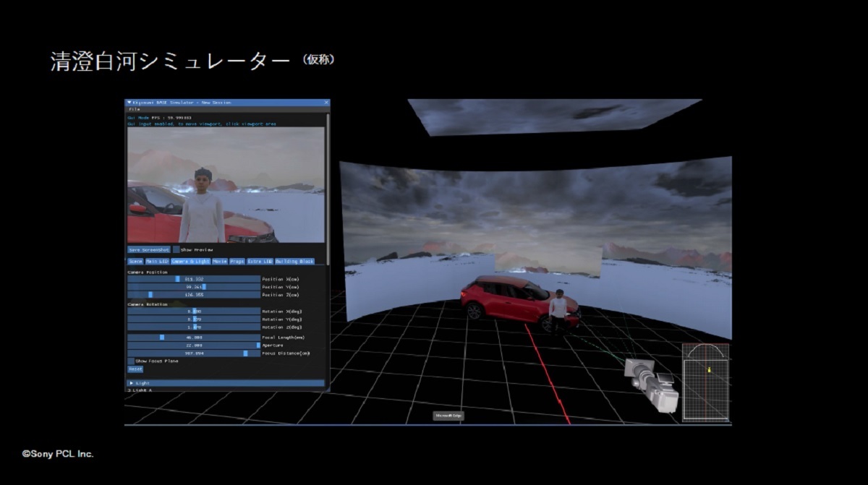Screen dimensions: 868x485
Task: Click the simulator panel's vertical scrollbar
Action: (x=328, y=188)
